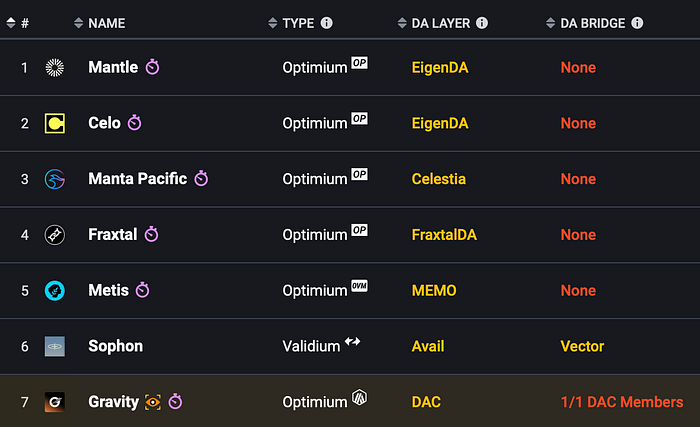Click the Mantle stopwatch icon
The width and height of the screenshot is (700, 427).
[x=152, y=67]
